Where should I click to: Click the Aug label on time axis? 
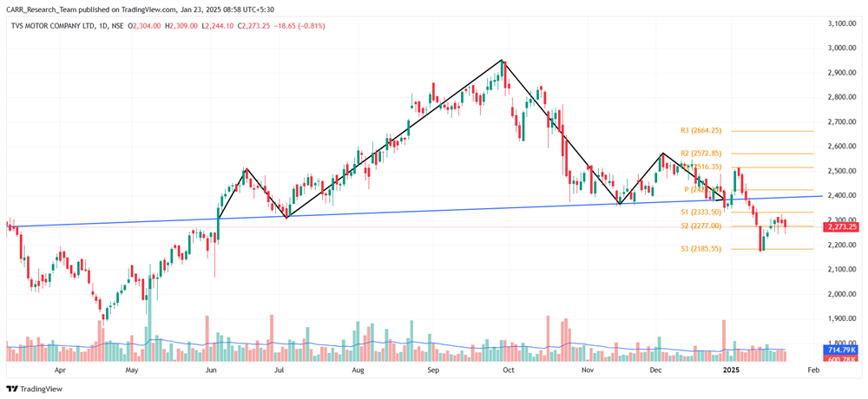click(x=358, y=370)
